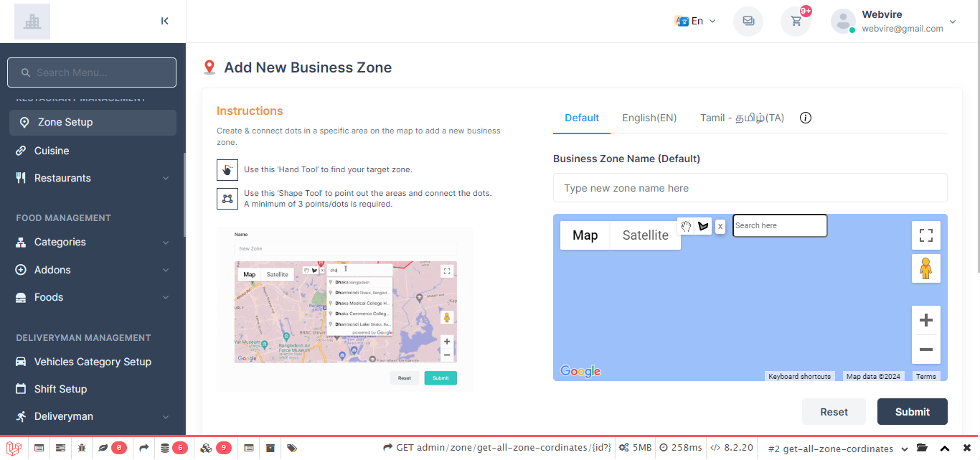Collapse the sidebar with the arrow icon
Viewport: 980px width, 460px height.
[x=164, y=21]
